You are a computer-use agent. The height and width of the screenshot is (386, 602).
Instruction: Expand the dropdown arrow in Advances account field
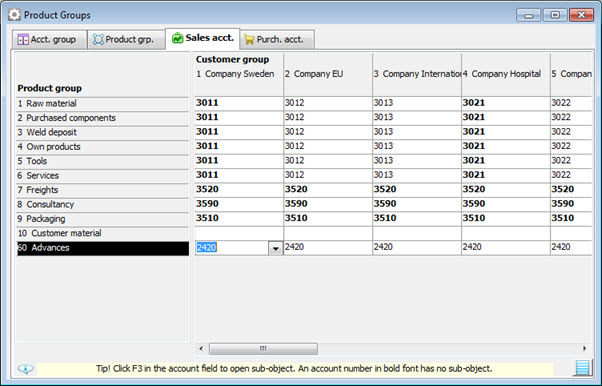[x=275, y=248]
